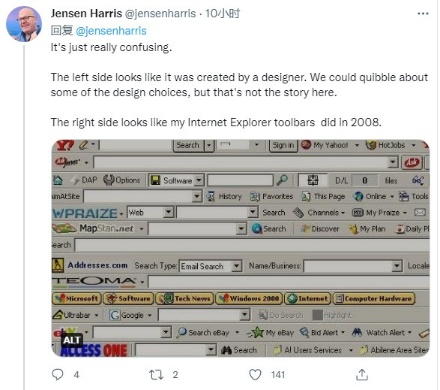440x390 pixels.
Task: Click the Yahoo toolbar Search button
Action: (x=188, y=145)
